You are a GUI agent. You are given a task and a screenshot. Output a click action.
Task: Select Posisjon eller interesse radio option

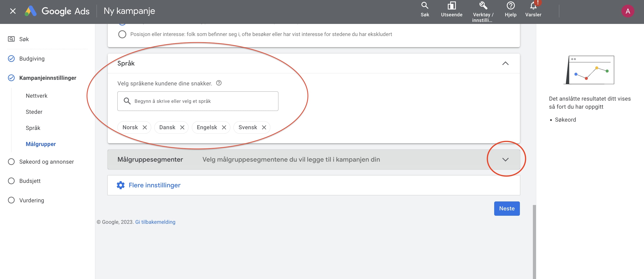click(122, 34)
